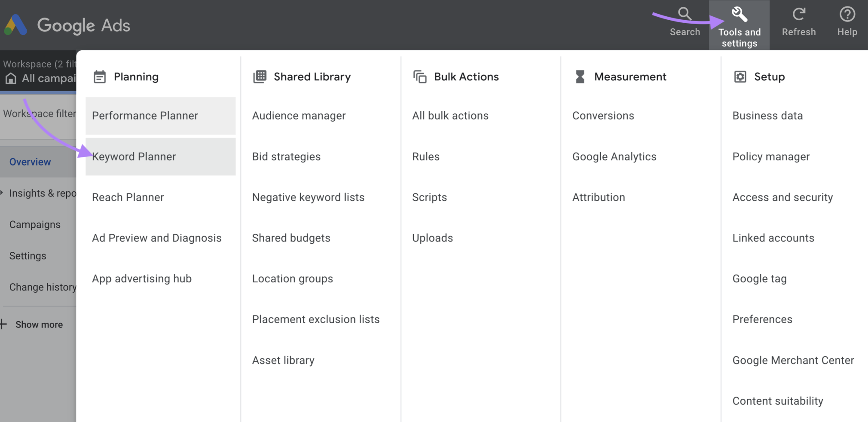868x422 pixels.
Task: Open the Search magnifier icon
Action: point(685,14)
